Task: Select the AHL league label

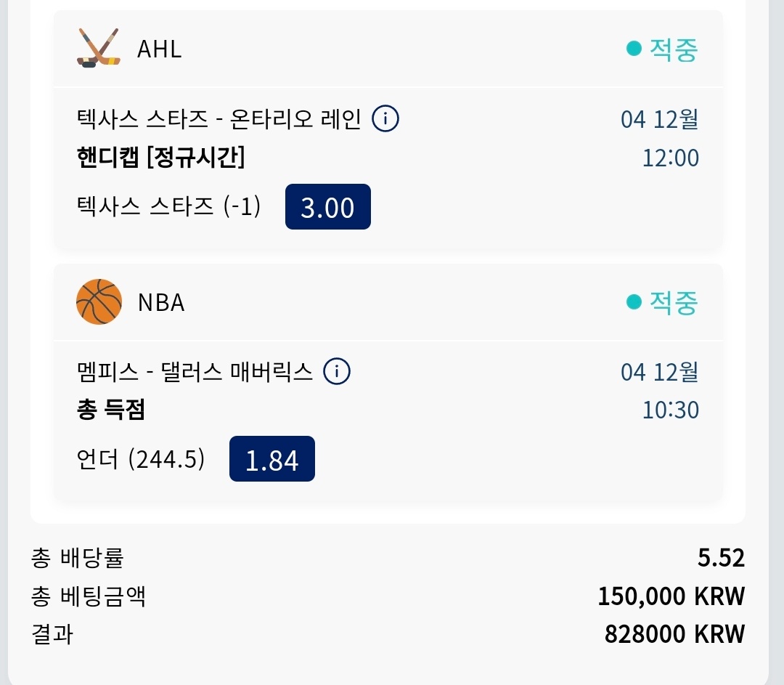Action: [x=159, y=49]
